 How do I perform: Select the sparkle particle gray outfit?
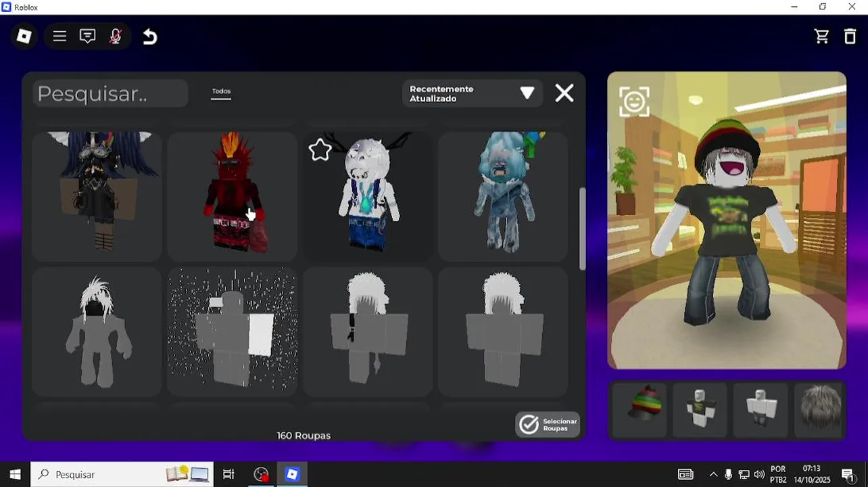pyautogui.click(x=232, y=331)
